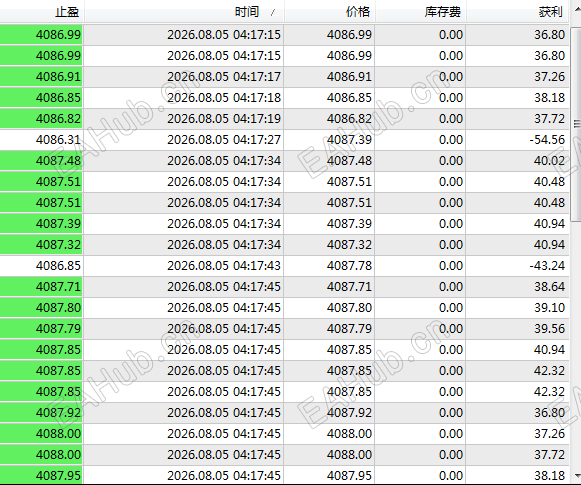
Task: Select price cell 4087.71
Action: tap(329, 287)
